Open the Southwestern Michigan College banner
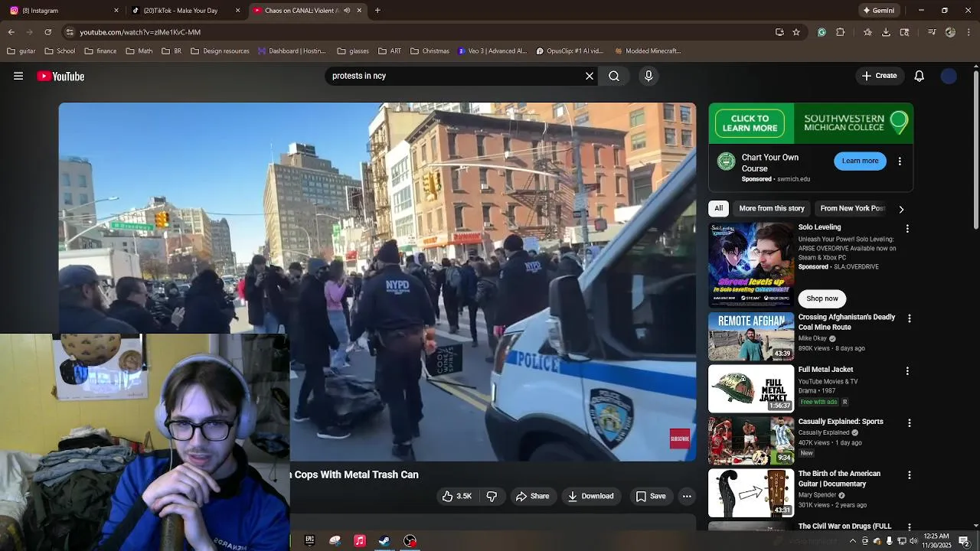Viewport: 980px width, 551px height. click(811, 123)
